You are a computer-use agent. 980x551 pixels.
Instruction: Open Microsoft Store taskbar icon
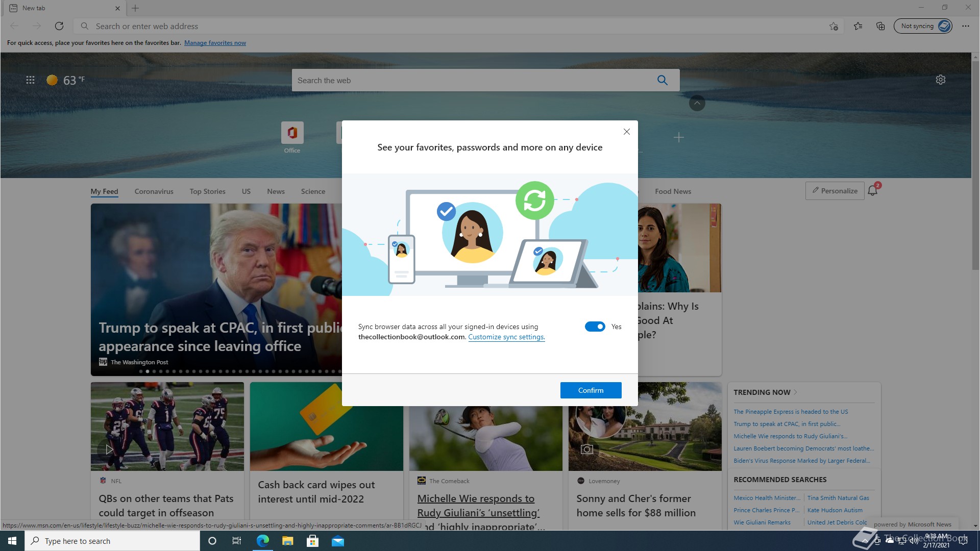[313, 541]
